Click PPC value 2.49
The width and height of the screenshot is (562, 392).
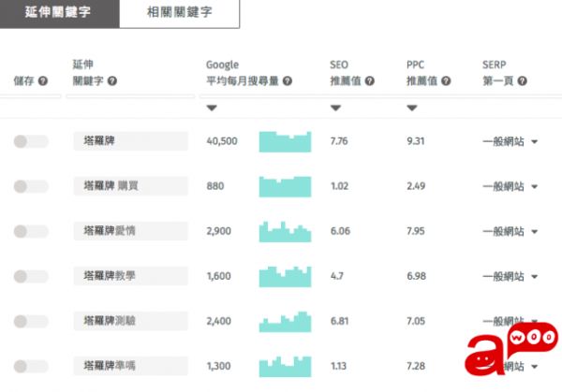(x=416, y=186)
